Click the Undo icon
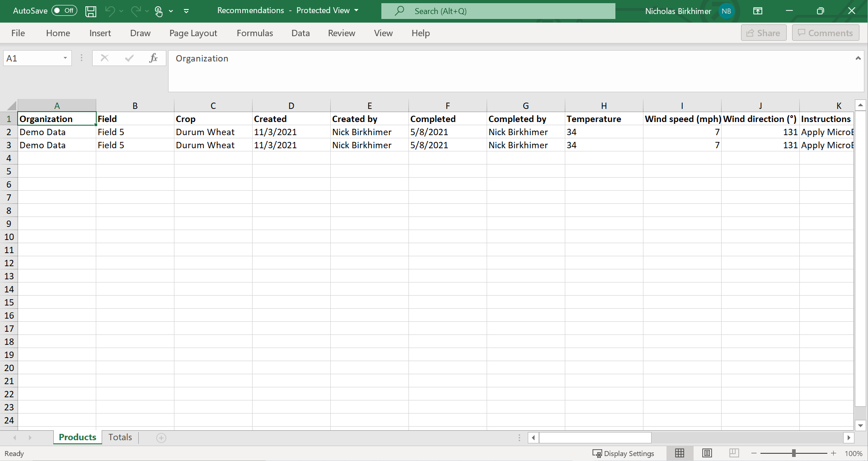The height and width of the screenshot is (461, 868). [110, 11]
